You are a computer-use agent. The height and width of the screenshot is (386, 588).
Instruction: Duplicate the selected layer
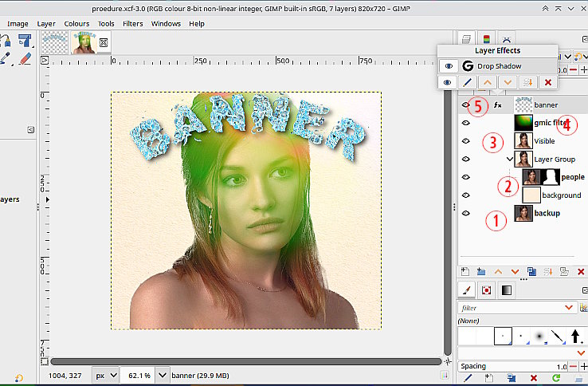(x=531, y=271)
